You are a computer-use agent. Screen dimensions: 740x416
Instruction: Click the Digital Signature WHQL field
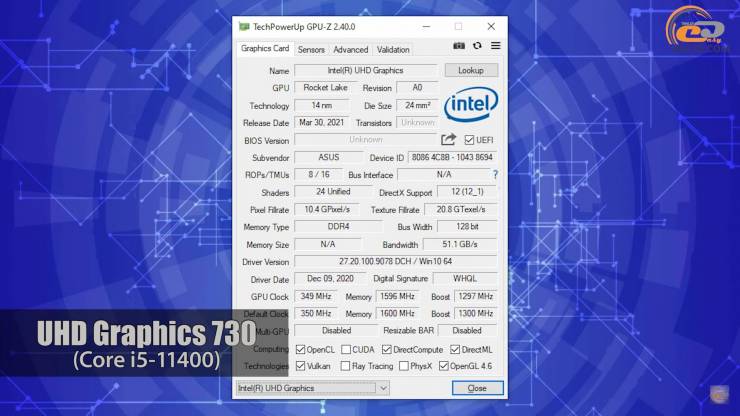[465, 279]
